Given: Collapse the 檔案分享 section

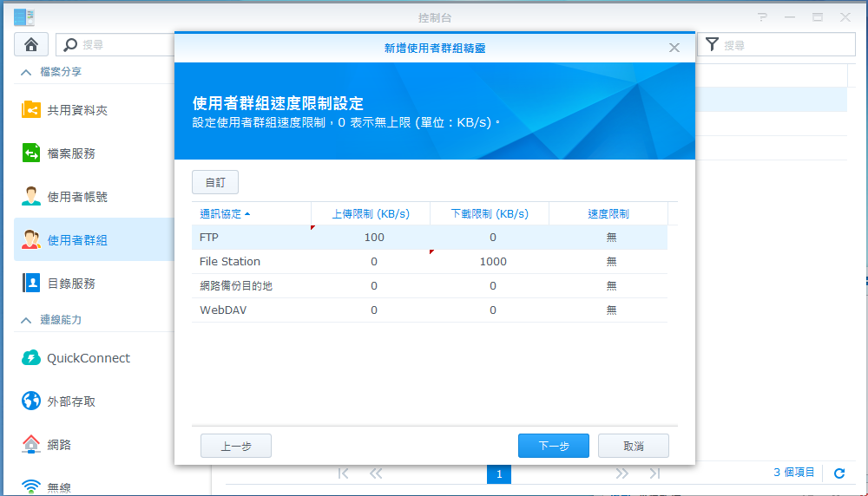Looking at the screenshot, I should (26, 72).
